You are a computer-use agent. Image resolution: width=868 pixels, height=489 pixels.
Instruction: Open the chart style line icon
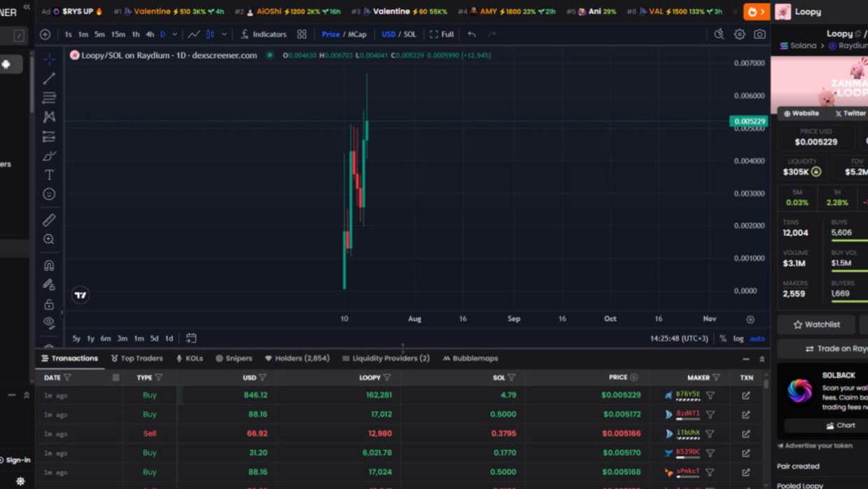pyautogui.click(x=194, y=34)
